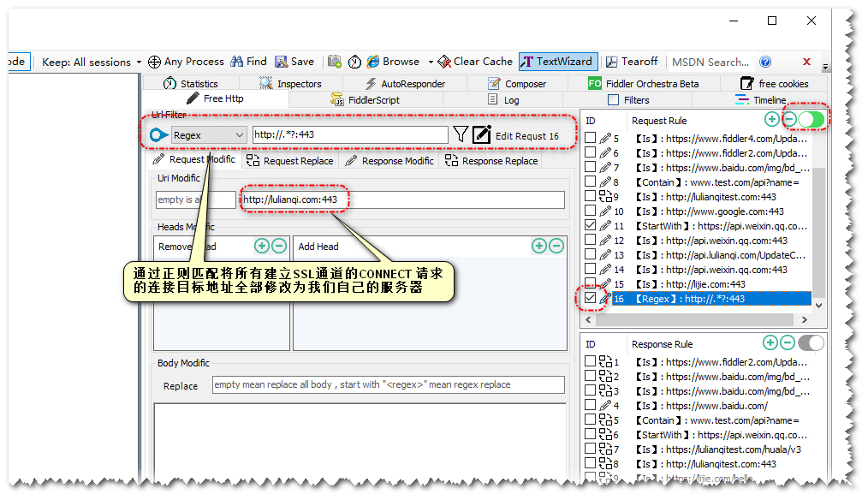Remove the selected Request Rule
Viewport: 868px width, 500px height.
tap(789, 119)
